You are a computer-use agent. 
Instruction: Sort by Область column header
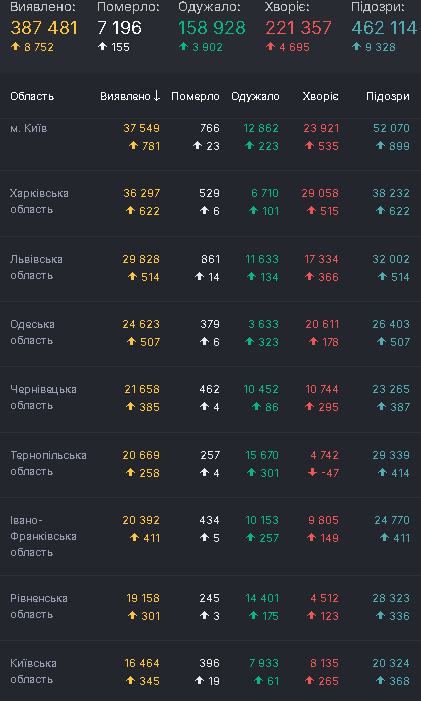click(32, 96)
